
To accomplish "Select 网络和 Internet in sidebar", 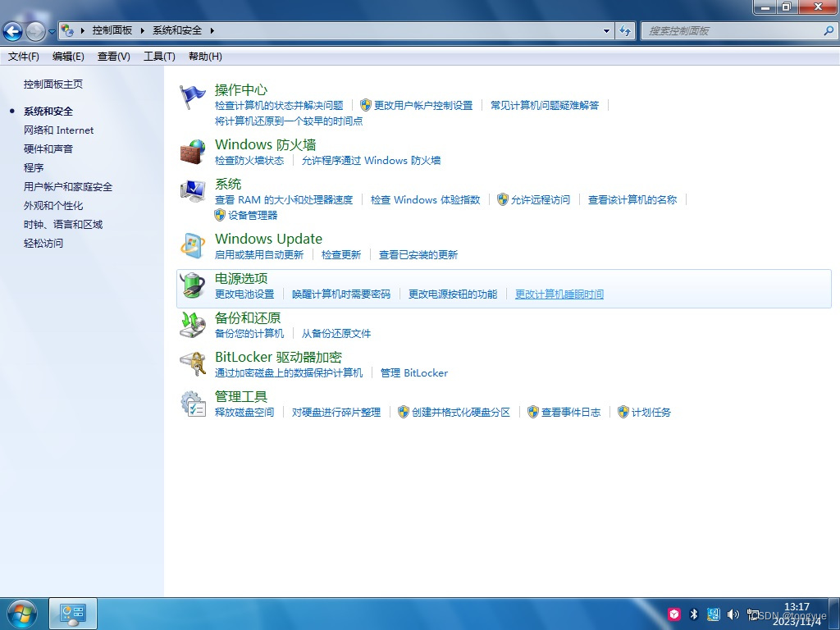I will 58,130.
